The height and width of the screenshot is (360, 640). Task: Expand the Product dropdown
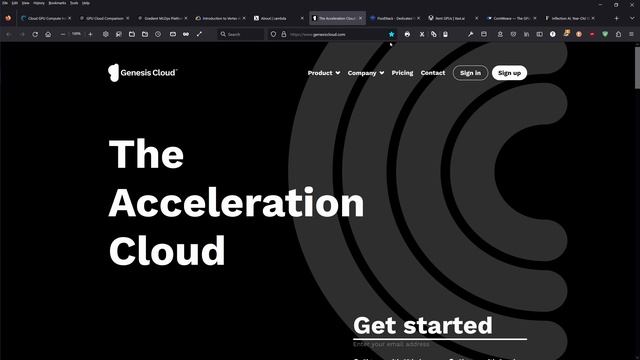point(324,73)
